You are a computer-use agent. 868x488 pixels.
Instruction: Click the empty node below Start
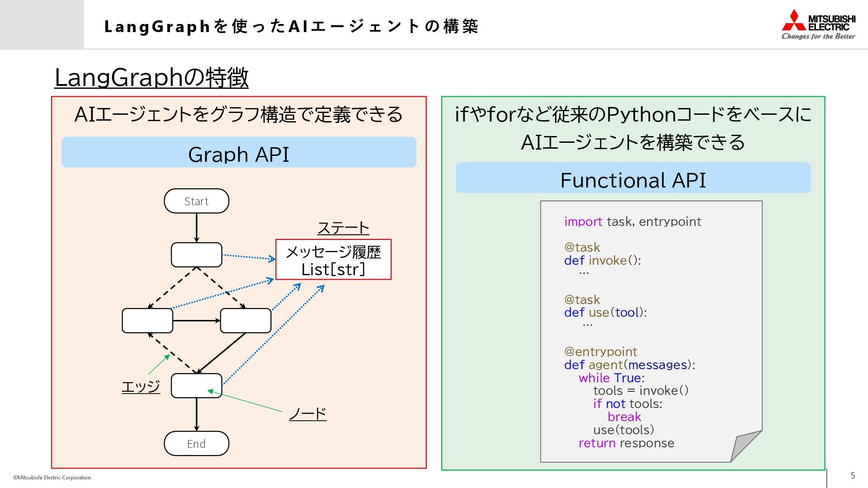tap(196, 255)
